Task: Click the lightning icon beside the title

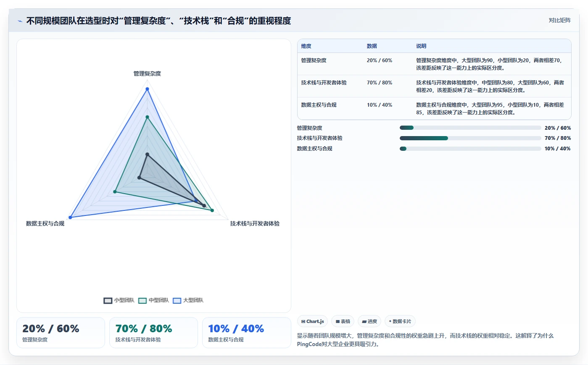Action: pyautogui.click(x=20, y=21)
